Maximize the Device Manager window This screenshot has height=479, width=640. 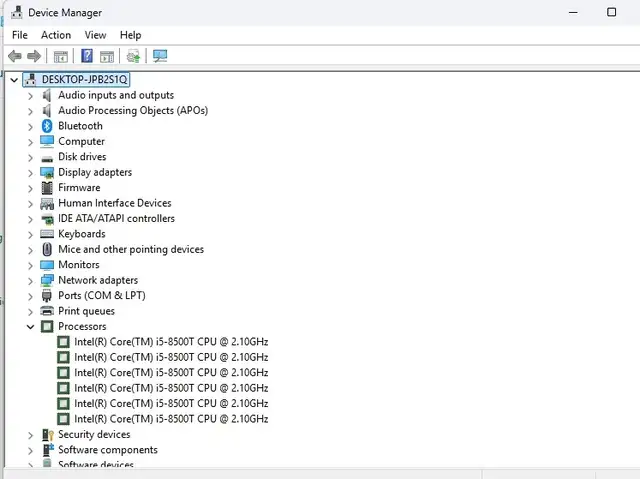(x=611, y=12)
